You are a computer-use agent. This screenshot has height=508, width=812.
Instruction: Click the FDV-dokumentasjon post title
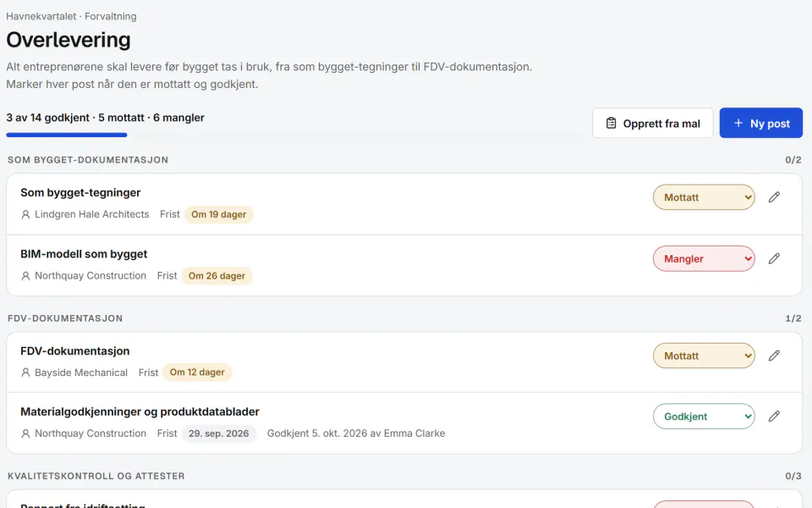point(75,351)
